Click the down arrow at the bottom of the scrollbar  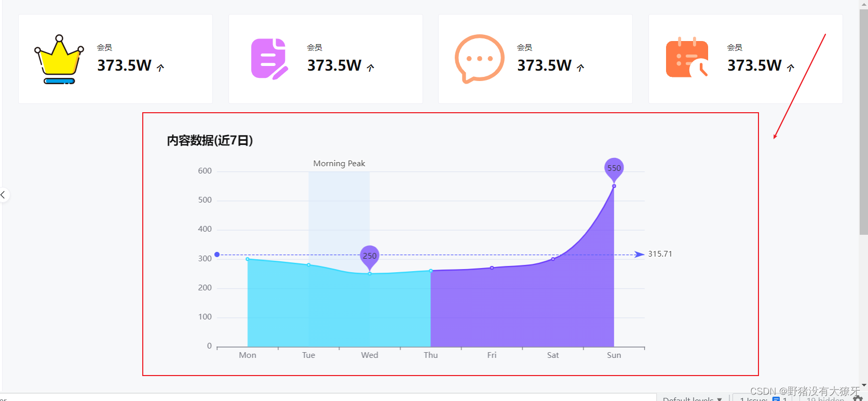tap(863, 384)
